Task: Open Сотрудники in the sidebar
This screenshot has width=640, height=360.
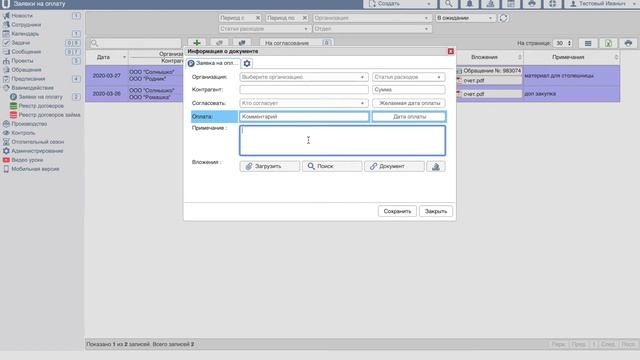Action: point(26,24)
